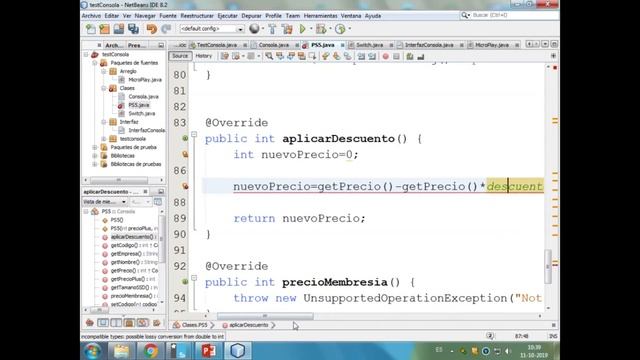
Task: Click the browser globe icon in toolbar
Action: pyautogui.click(x=254, y=29)
